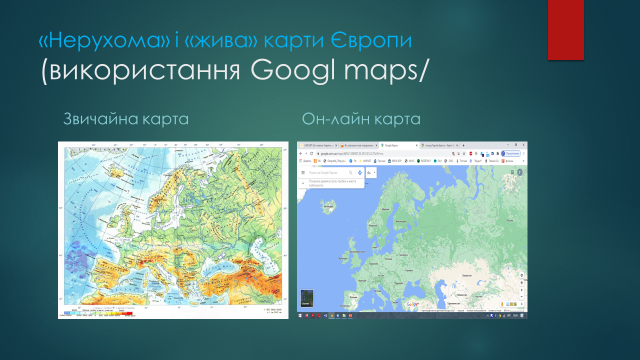Open the blue Directions icon
The height and width of the screenshot is (360, 640).
pos(360,173)
